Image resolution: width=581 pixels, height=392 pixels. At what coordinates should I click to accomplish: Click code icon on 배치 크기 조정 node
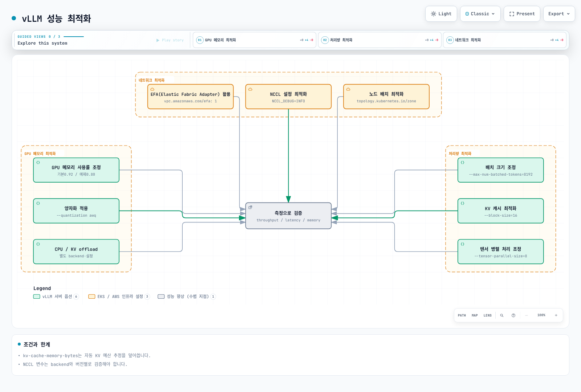[463, 163]
